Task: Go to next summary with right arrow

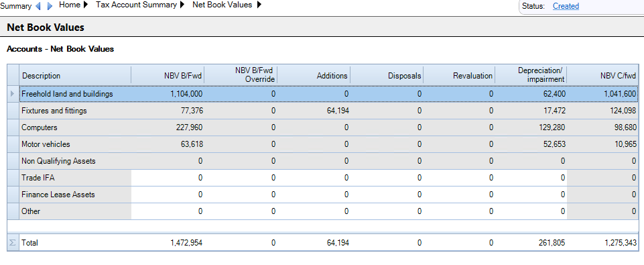Action: tap(50, 6)
